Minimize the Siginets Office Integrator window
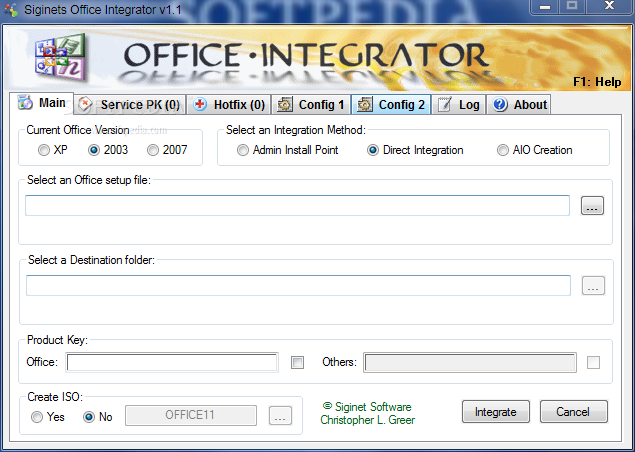This screenshot has height=452, width=635. 545,7
